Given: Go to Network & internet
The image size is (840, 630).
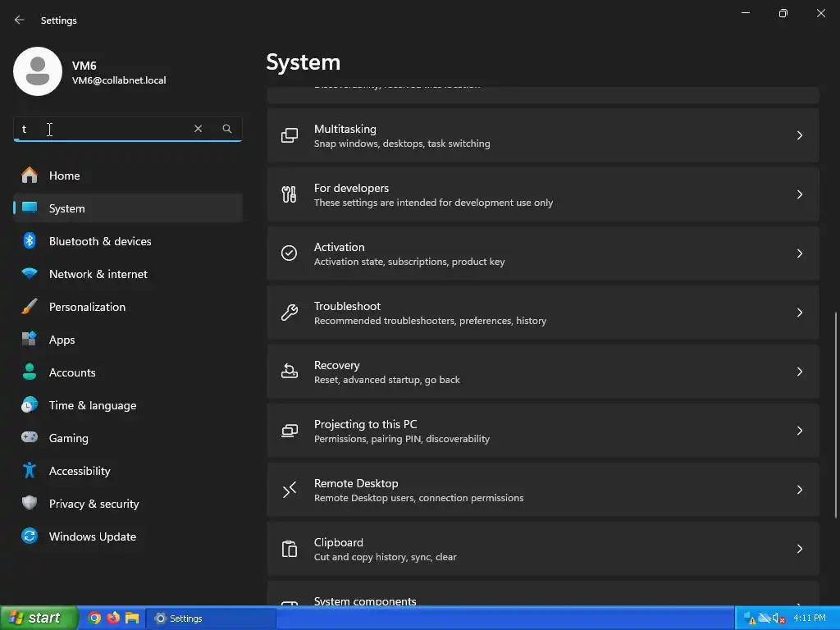Looking at the screenshot, I should click(x=98, y=274).
